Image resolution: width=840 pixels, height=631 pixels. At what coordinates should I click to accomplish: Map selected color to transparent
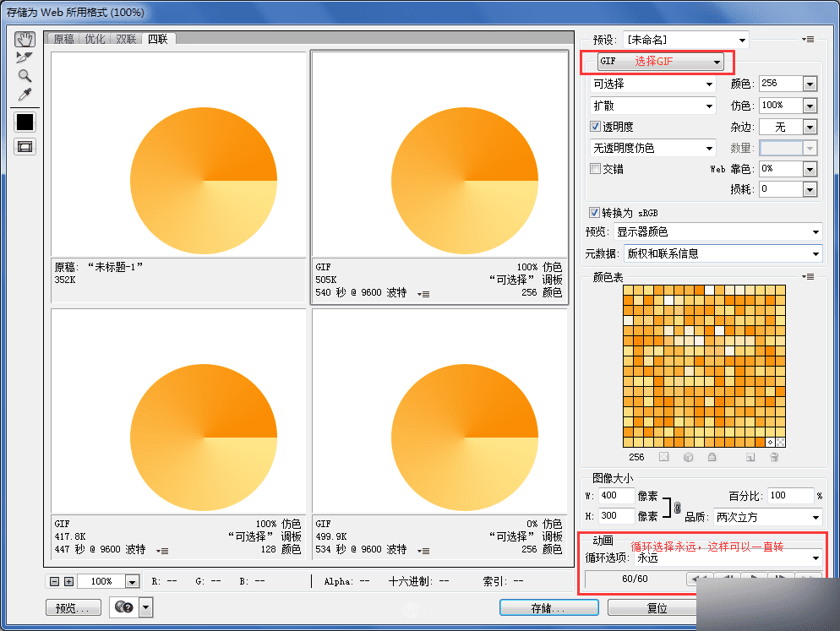pyautogui.click(x=663, y=457)
